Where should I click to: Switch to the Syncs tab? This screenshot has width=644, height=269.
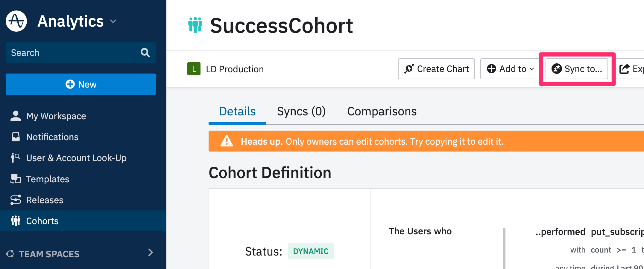coord(301,111)
